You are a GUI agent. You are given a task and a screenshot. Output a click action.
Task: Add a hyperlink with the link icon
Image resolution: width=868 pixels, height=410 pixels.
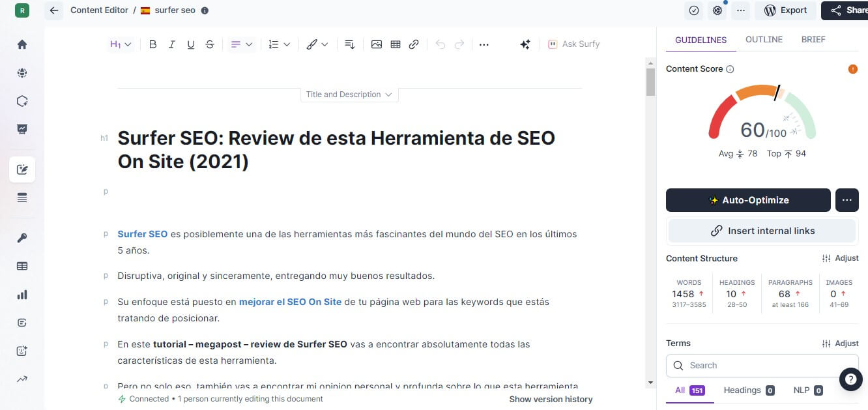[414, 44]
